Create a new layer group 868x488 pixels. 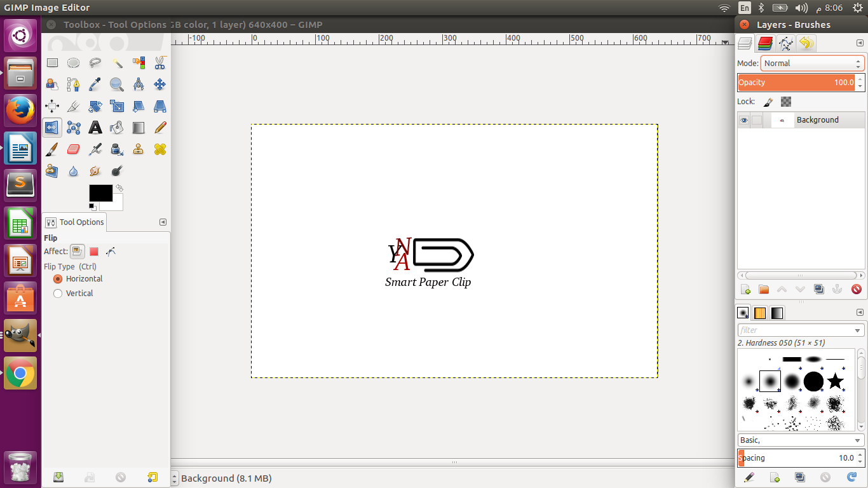click(764, 290)
